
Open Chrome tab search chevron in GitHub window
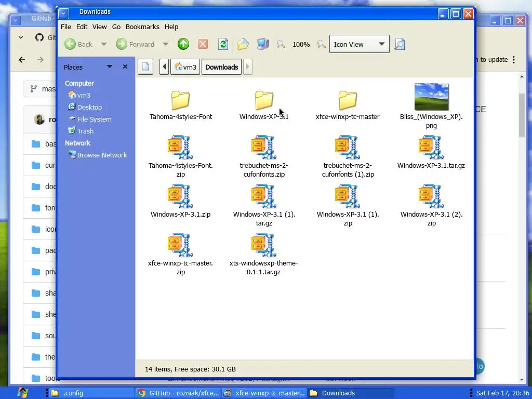click(x=21, y=37)
